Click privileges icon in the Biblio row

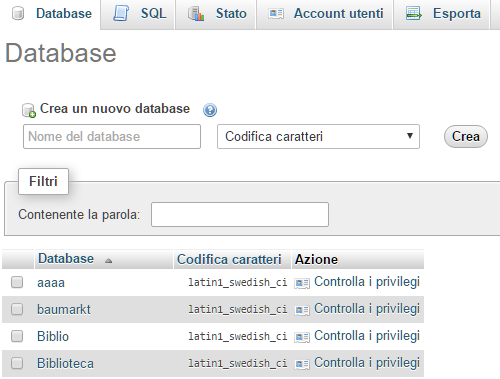302,337
